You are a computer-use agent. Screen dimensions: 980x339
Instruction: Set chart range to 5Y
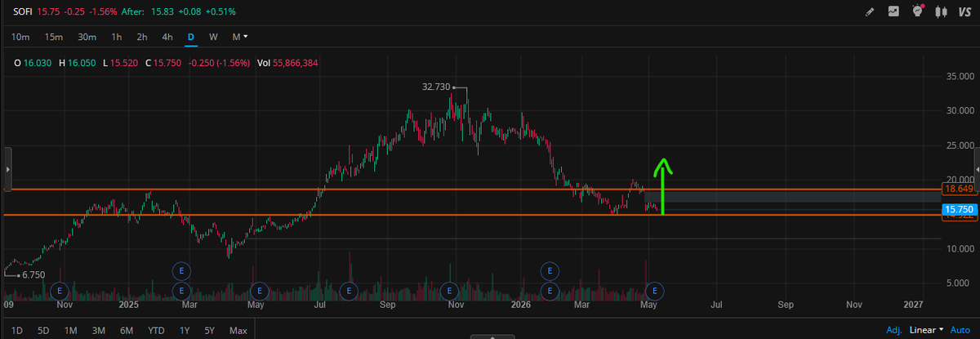click(210, 330)
